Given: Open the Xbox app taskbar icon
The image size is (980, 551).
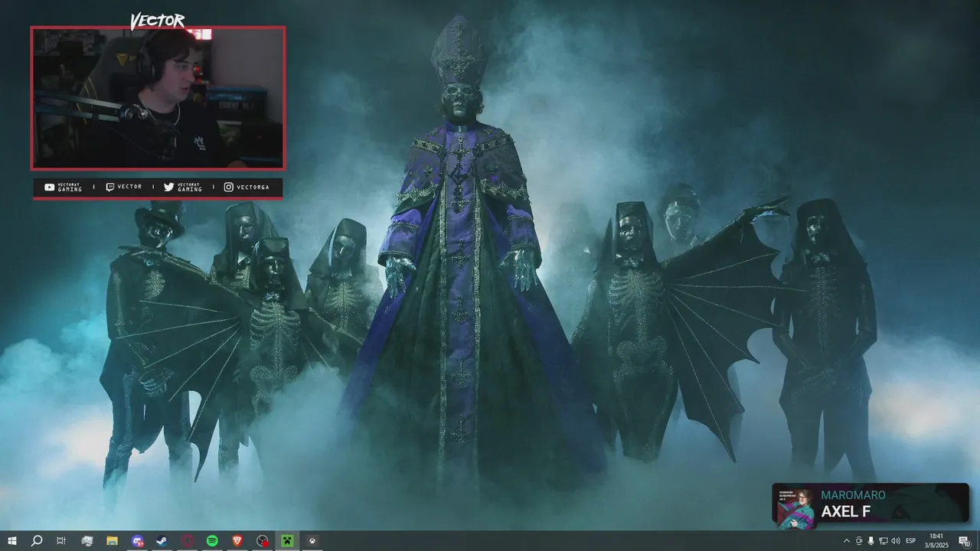Looking at the screenshot, I should click(x=312, y=541).
